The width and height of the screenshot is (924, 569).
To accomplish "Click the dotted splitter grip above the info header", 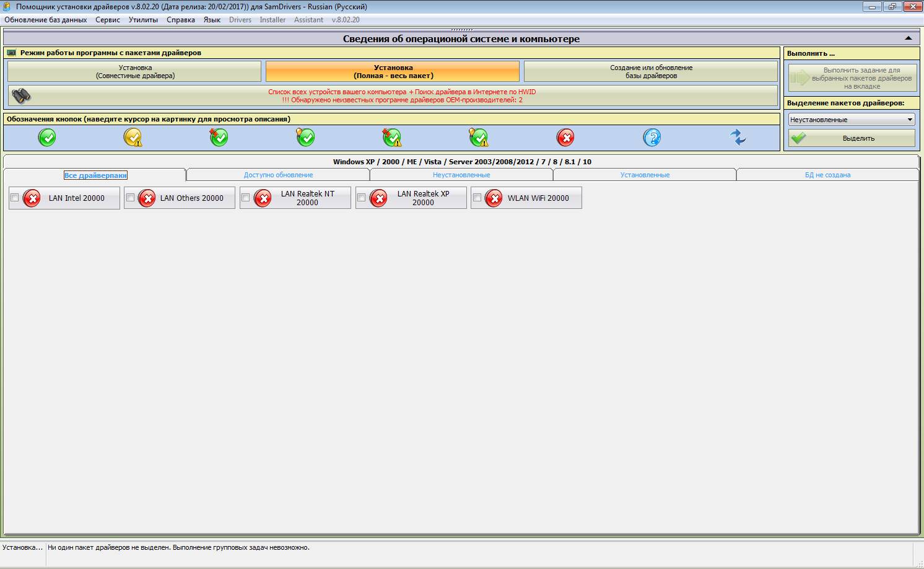I will [x=462, y=29].
